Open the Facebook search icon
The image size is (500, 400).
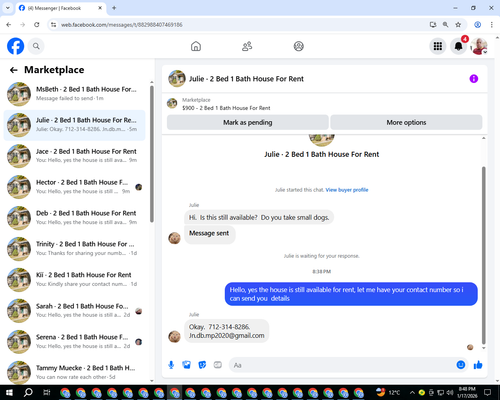point(36,46)
